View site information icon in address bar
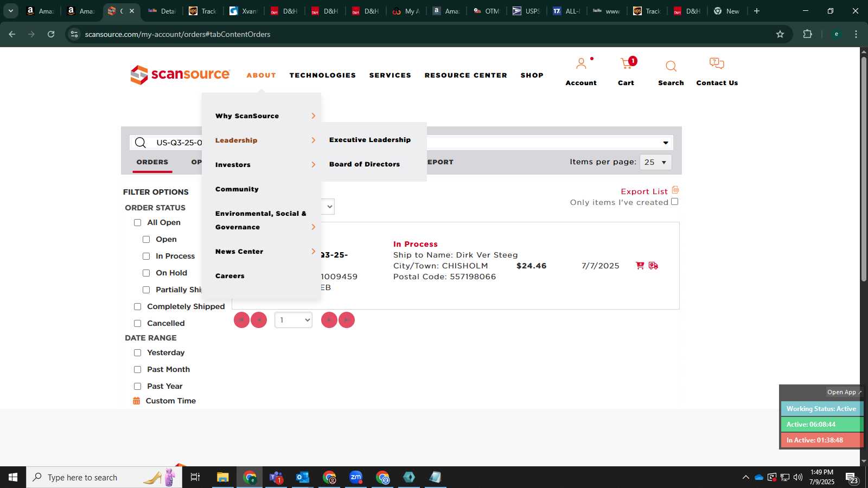The height and width of the screenshot is (488, 868). 74,34
